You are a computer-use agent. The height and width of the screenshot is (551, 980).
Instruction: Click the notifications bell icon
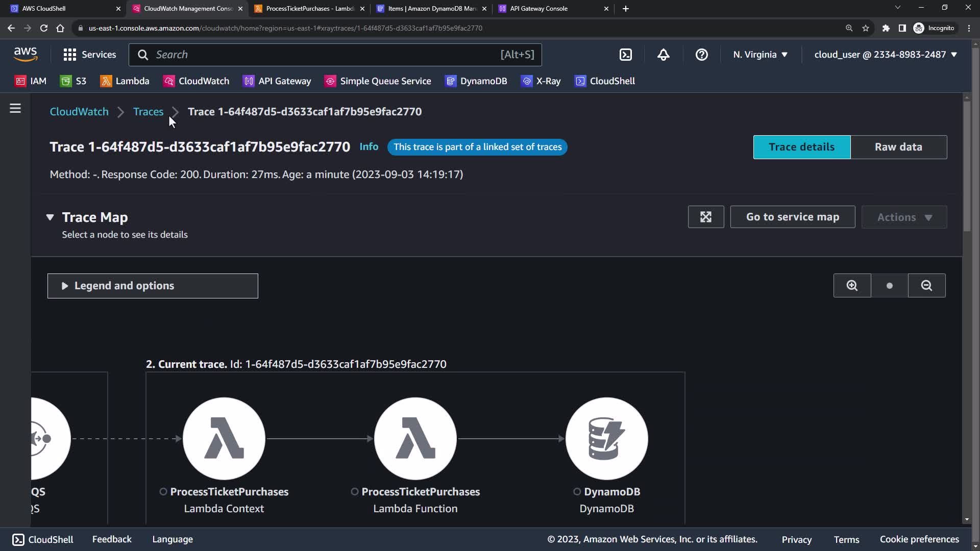pyautogui.click(x=663, y=55)
